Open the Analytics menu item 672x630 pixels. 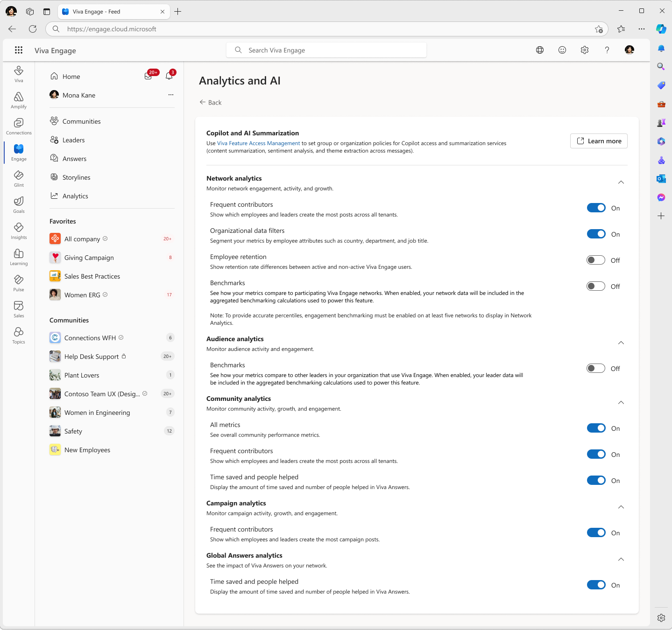pos(75,196)
